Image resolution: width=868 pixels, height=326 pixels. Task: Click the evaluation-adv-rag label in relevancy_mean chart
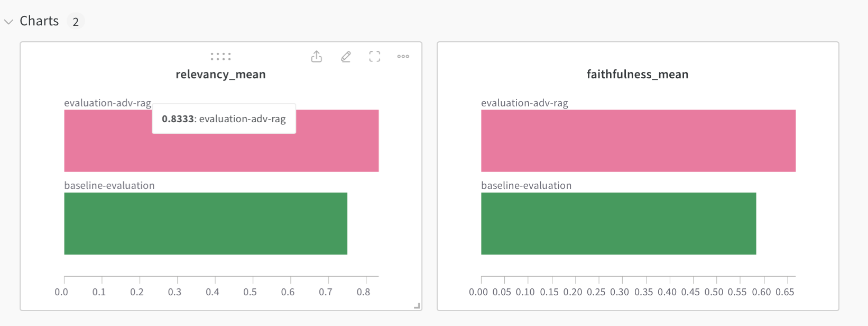pyautogui.click(x=107, y=103)
